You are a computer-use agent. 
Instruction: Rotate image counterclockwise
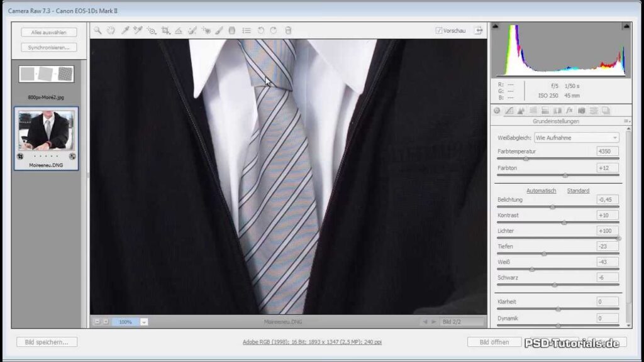click(x=261, y=30)
